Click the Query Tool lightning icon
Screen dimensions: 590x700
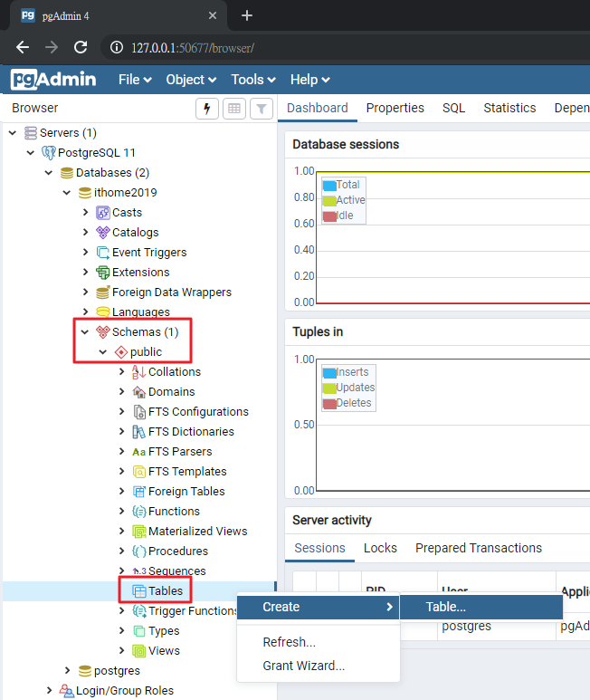207,109
